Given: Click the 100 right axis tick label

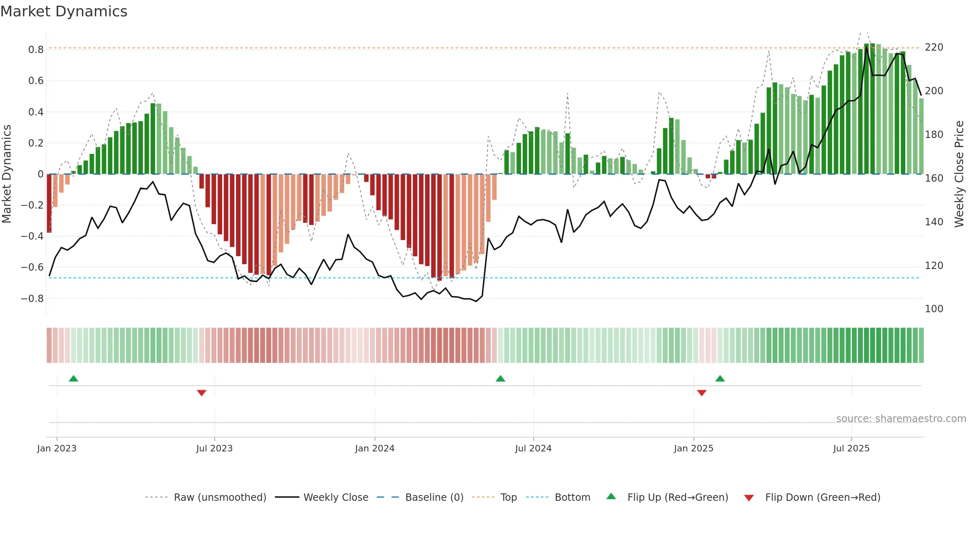Looking at the screenshot, I should (934, 309).
